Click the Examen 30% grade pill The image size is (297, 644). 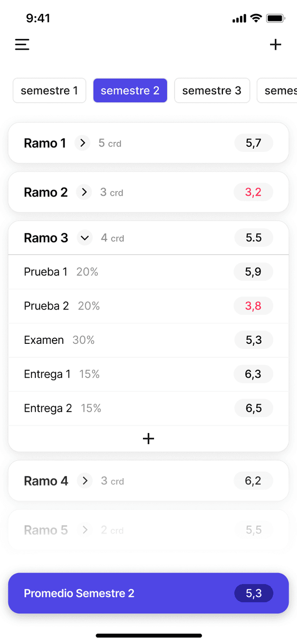coord(253,340)
